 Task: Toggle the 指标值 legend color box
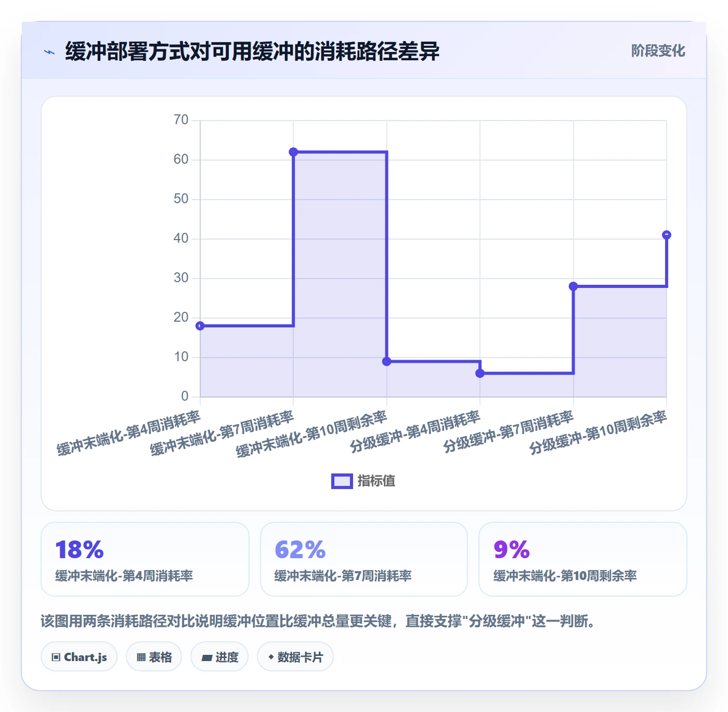pos(342,481)
